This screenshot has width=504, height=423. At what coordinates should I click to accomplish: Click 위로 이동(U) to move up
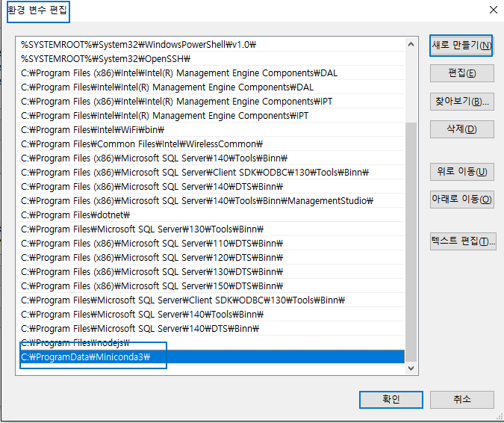pos(462,172)
